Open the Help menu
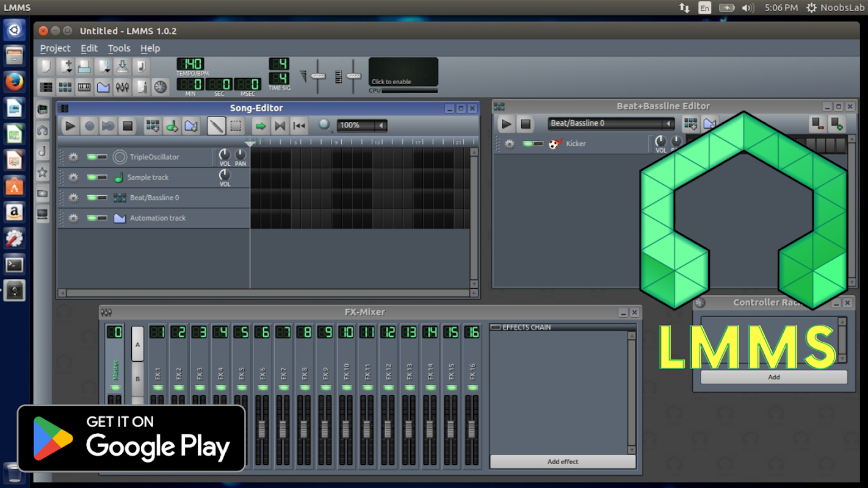The height and width of the screenshot is (488, 868). [x=150, y=48]
